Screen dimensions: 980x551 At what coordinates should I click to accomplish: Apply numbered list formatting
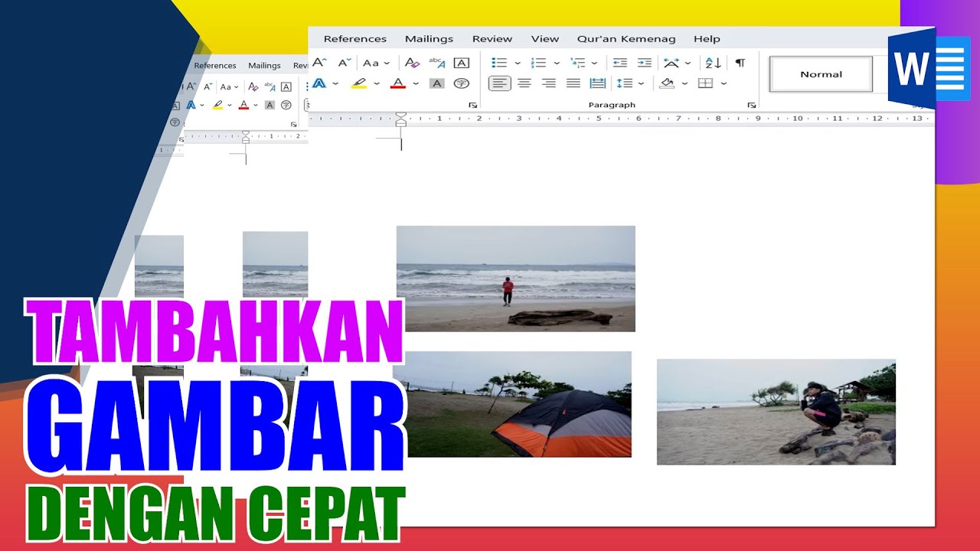pyautogui.click(x=538, y=63)
